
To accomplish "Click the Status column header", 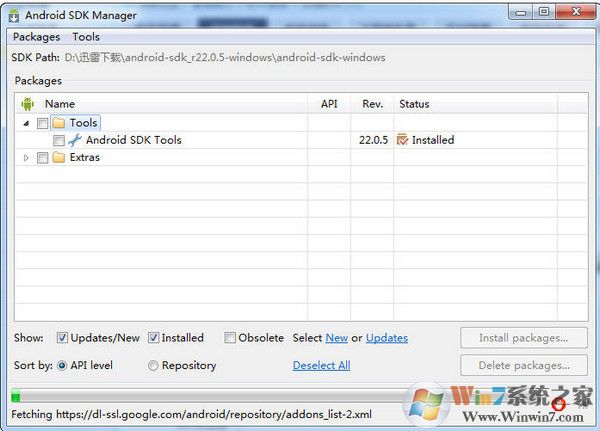I will [414, 104].
